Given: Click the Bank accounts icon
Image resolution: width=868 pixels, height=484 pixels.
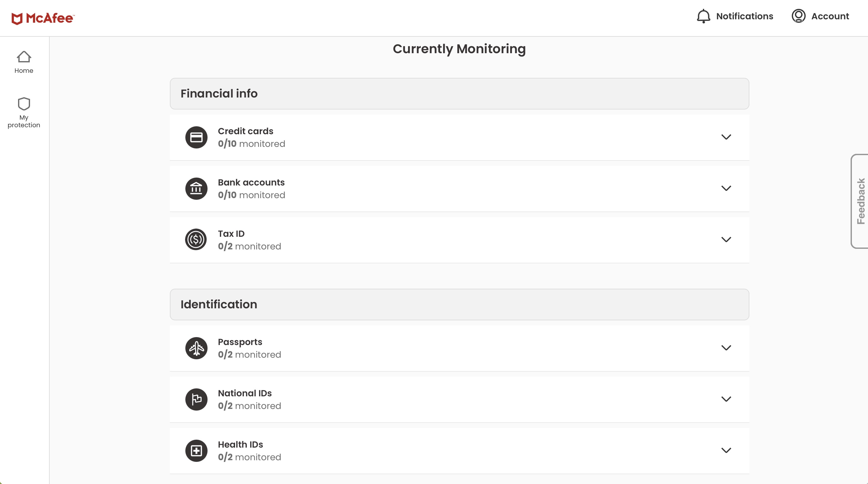Looking at the screenshot, I should [196, 189].
